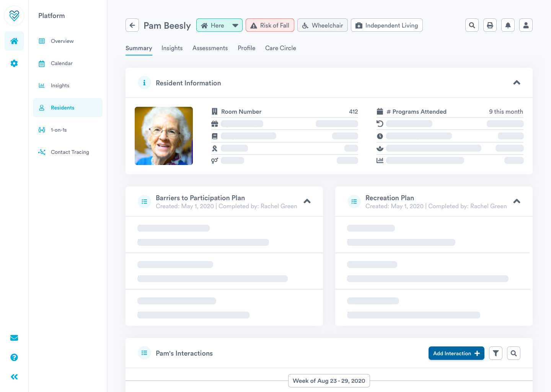Click the Add Interaction button
Viewport: 551px width, 392px height.
point(456,353)
